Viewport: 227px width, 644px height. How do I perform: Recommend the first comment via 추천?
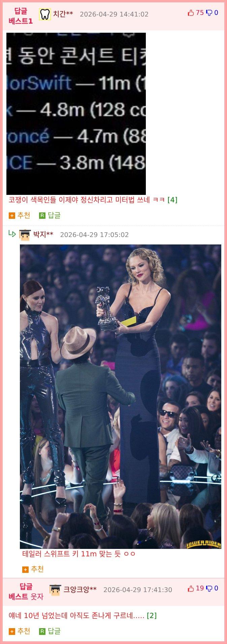point(19,215)
